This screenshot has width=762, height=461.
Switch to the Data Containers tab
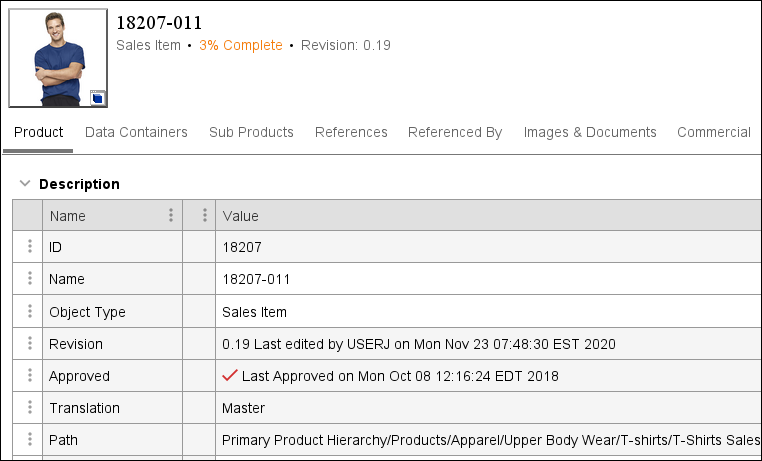[x=136, y=132]
